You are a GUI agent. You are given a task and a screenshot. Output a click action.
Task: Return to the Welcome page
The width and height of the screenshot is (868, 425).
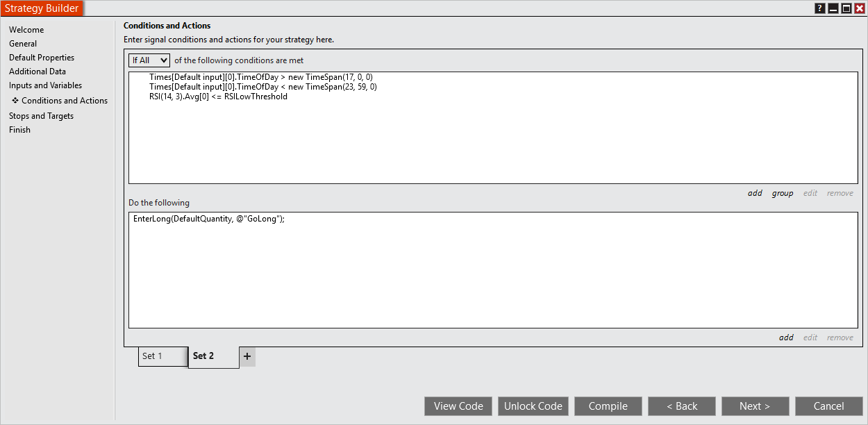click(26, 29)
